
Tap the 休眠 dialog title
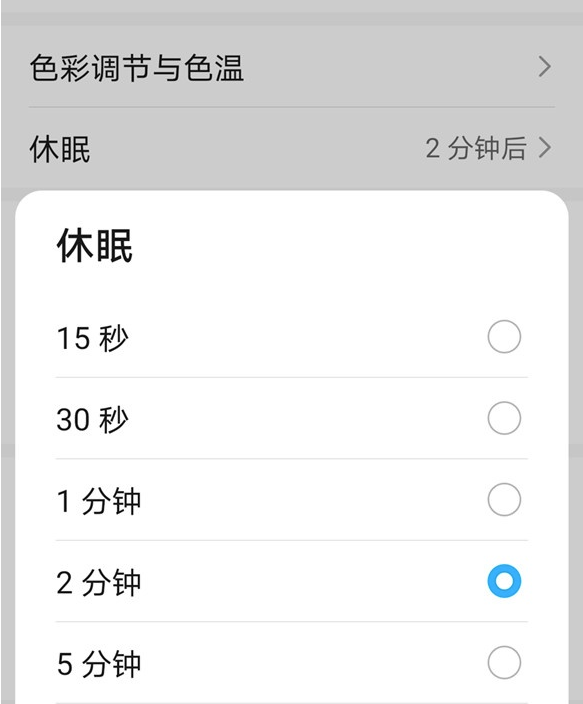coord(95,245)
